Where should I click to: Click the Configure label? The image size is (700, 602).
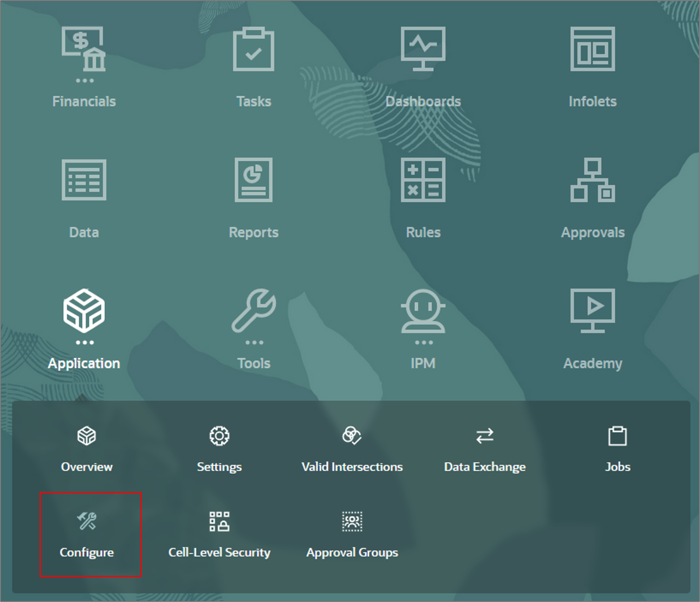[x=87, y=552]
